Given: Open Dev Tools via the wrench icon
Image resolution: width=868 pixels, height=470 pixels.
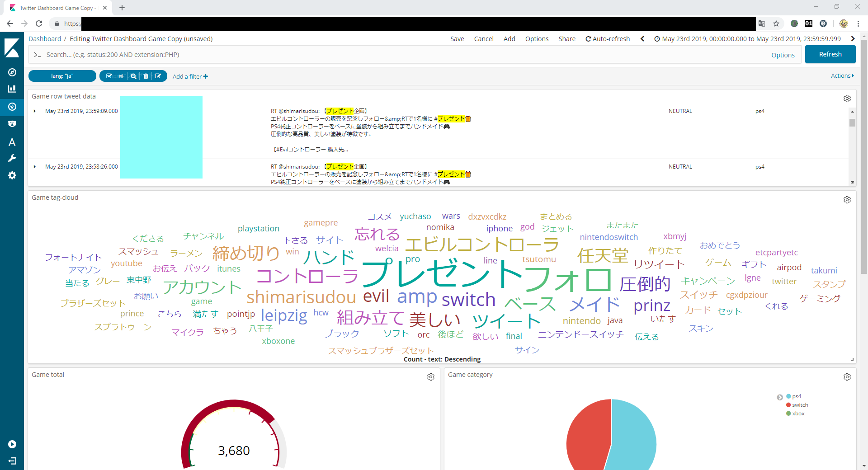Looking at the screenshot, I should tap(12, 159).
